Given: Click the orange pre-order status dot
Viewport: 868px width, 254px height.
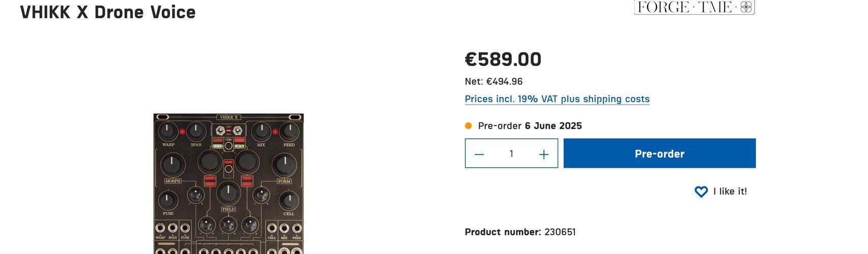Looking at the screenshot, I should pyautogui.click(x=468, y=125).
